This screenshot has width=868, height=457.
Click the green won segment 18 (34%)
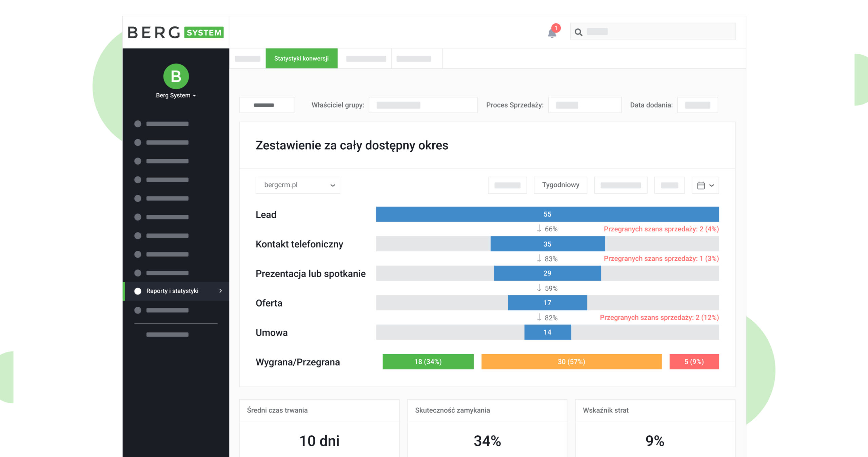point(428,362)
